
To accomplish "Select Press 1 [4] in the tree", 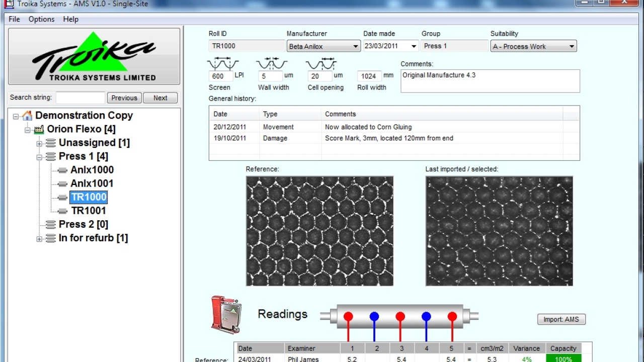I will [84, 156].
